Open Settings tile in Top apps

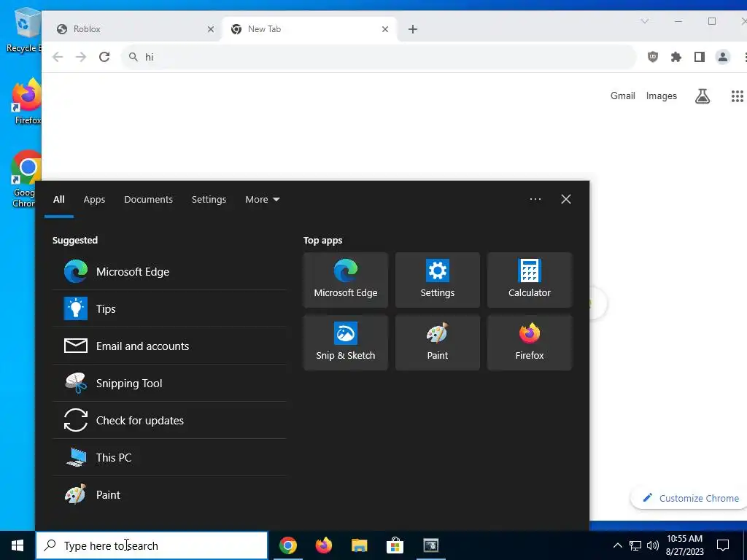click(x=438, y=280)
